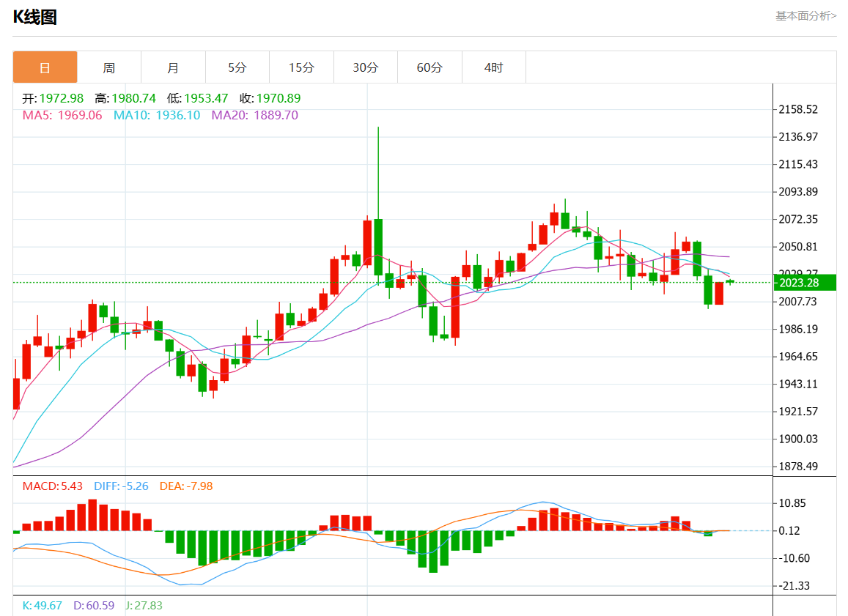Open the 60分 timeframe tab
Image resolution: width=848 pixels, height=616 pixels.
coord(429,67)
